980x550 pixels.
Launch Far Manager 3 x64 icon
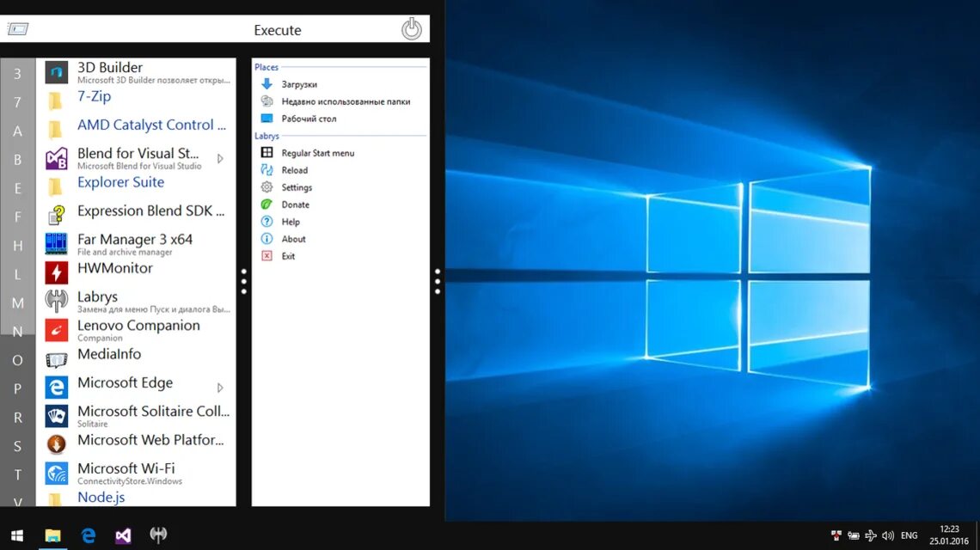click(56, 244)
